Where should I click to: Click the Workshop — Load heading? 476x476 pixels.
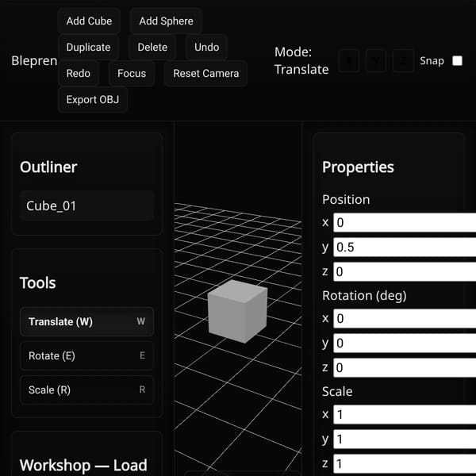[83, 465]
